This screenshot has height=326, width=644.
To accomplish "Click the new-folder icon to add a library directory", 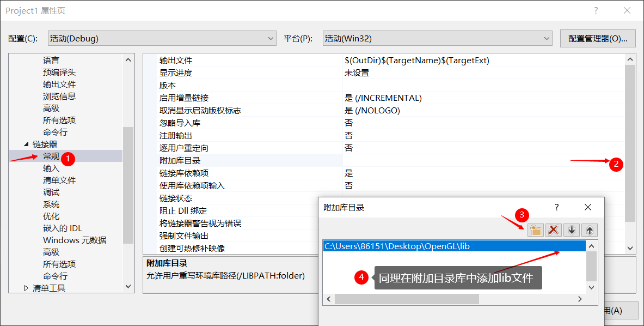I will (x=535, y=230).
